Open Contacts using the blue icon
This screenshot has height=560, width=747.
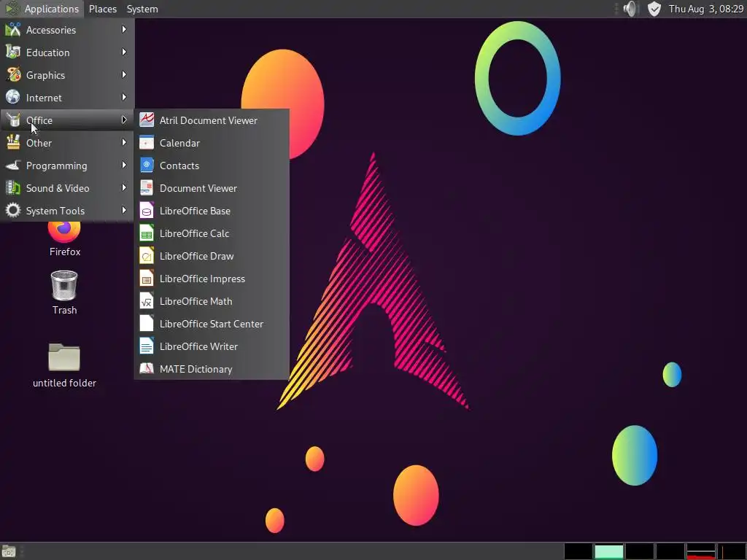coord(146,166)
